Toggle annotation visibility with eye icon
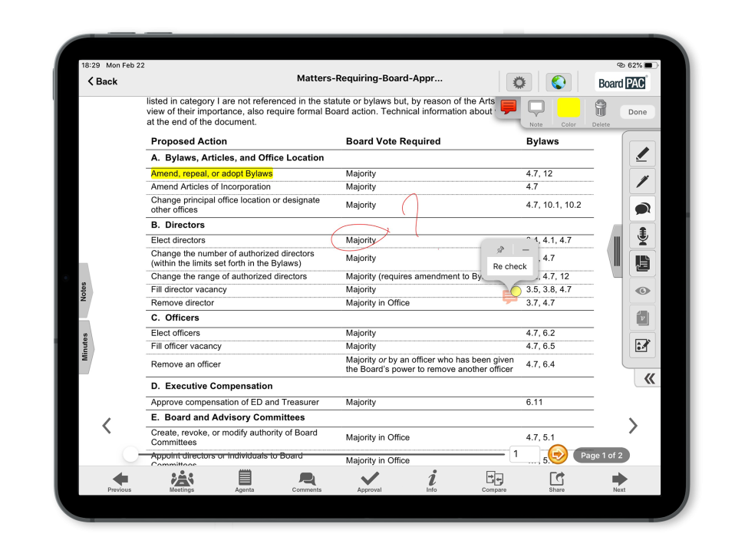745x560 pixels. (642, 291)
